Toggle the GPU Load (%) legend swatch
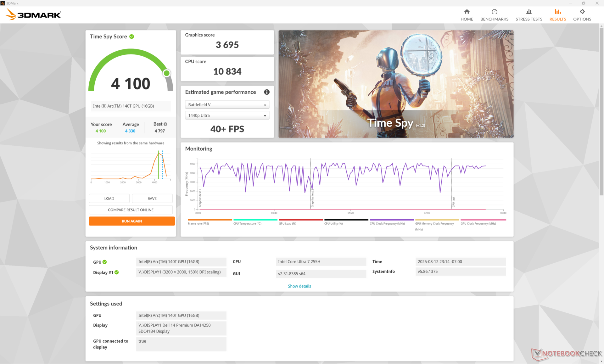Viewport: 604px width, 364px height. (x=301, y=220)
